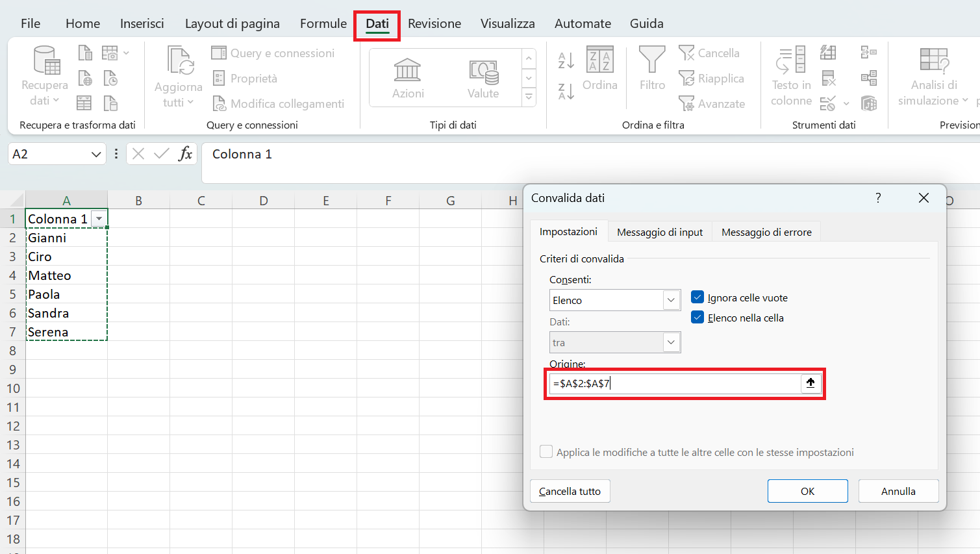Click the Data Validation checkmark icon
Image resolution: width=980 pixels, height=554 pixels.
tap(827, 103)
